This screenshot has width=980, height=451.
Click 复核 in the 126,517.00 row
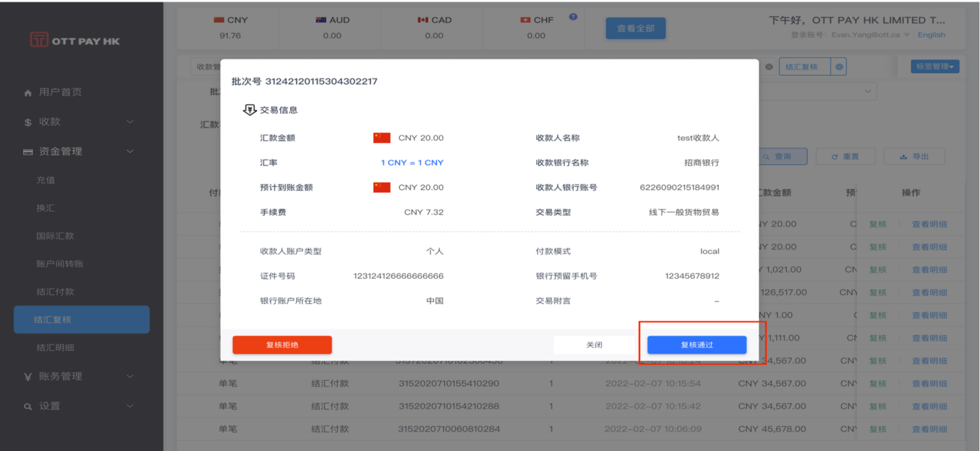(878, 293)
